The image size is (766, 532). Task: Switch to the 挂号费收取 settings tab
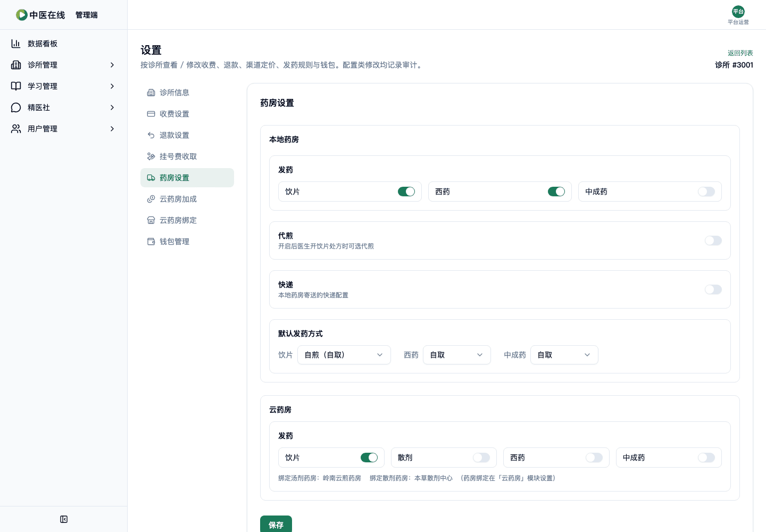(x=187, y=156)
